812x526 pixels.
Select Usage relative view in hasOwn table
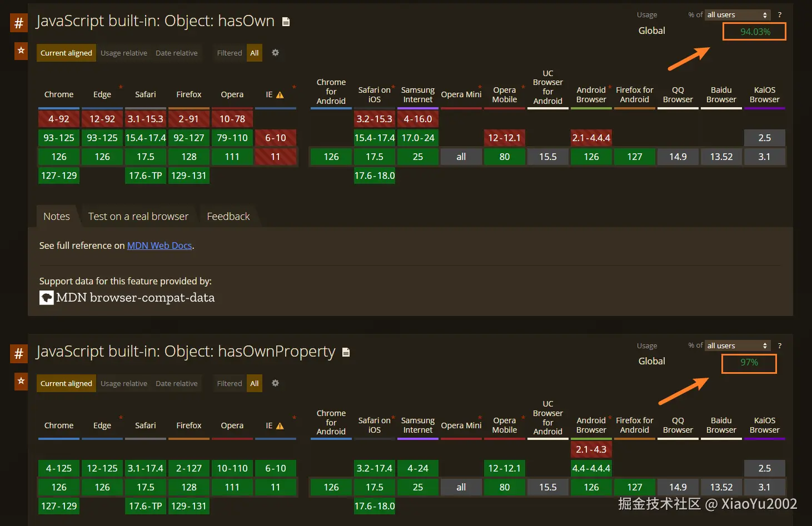pyautogui.click(x=124, y=53)
